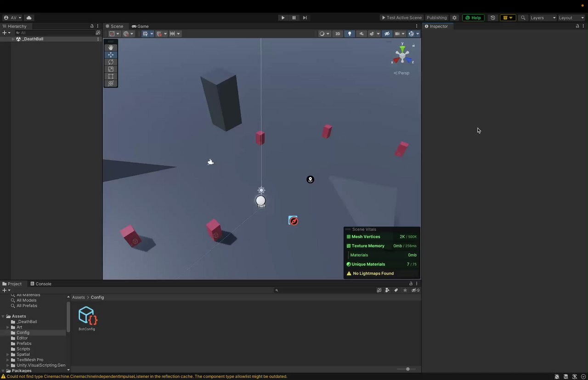The height and width of the screenshot is (380, 588).
Task: Toggle the hidden packages count icon
Action: click(x=415, y=290)
